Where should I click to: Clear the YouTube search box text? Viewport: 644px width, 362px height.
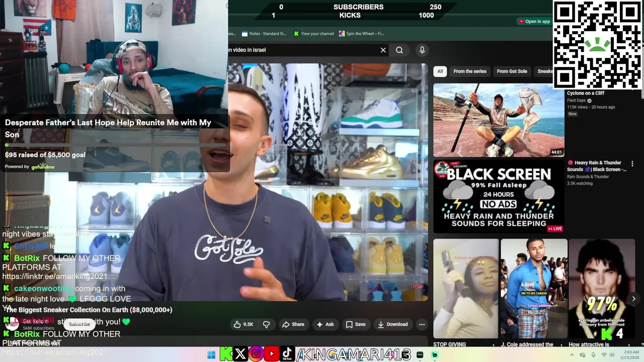tap(383, 50)
